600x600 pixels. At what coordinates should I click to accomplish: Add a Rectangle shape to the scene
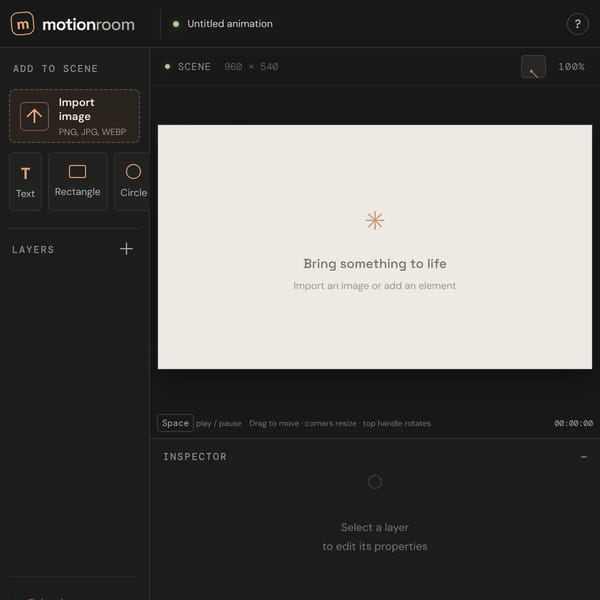tap(78, 182)
